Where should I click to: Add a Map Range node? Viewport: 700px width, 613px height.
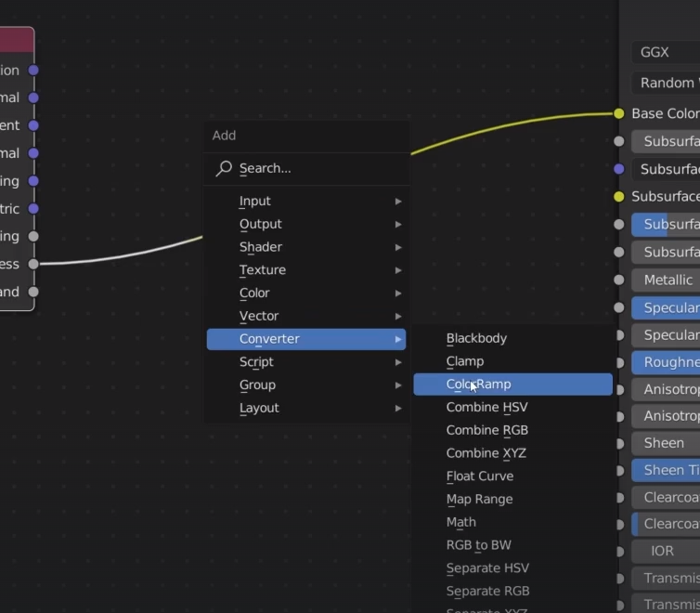pyautogui.click(x=513, y=499)
